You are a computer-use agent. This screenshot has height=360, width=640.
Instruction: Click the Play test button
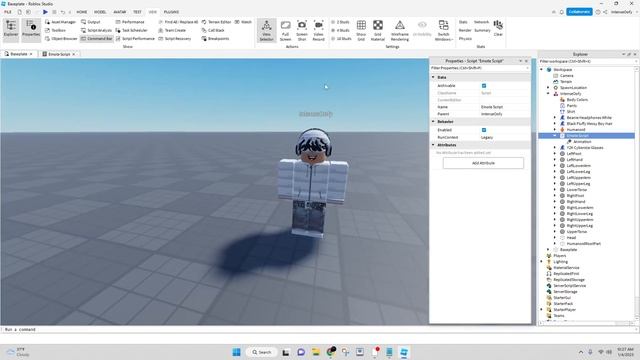click(x=45, y=12)
